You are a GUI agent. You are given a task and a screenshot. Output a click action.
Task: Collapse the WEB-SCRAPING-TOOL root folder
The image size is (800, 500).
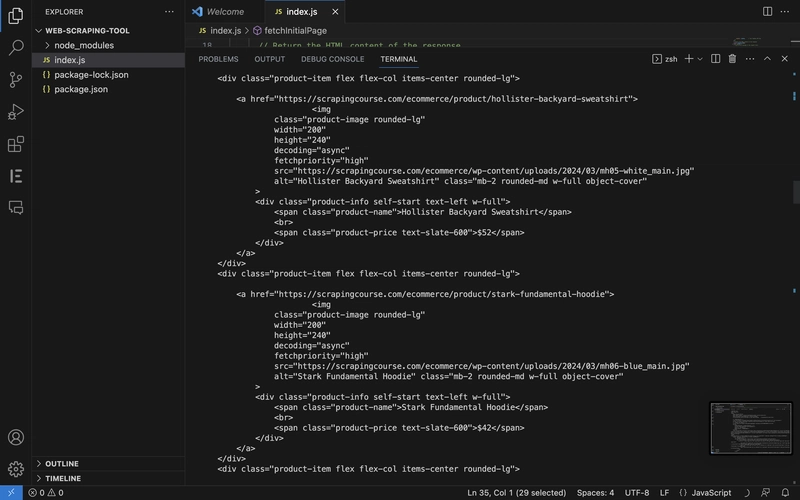(87, 31)
